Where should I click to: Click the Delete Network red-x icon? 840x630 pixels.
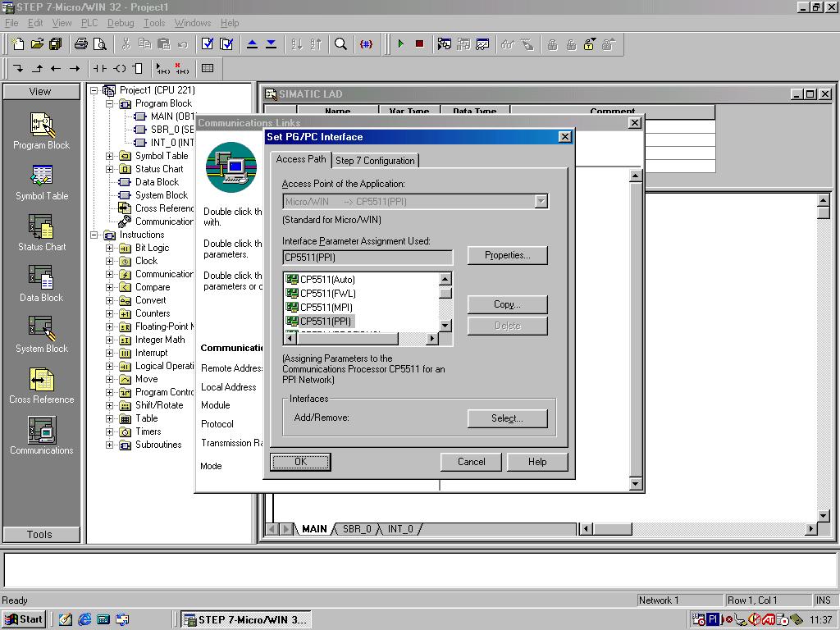[181, 68]
